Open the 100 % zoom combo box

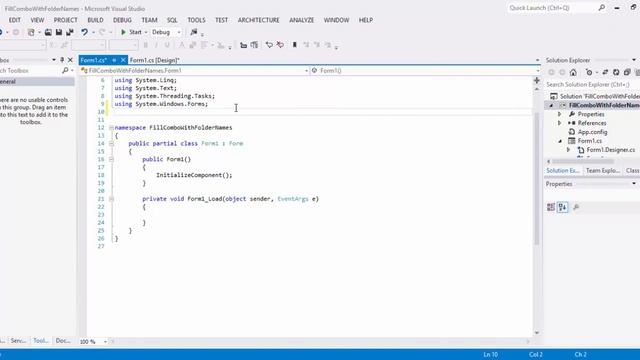coord(93,342)
